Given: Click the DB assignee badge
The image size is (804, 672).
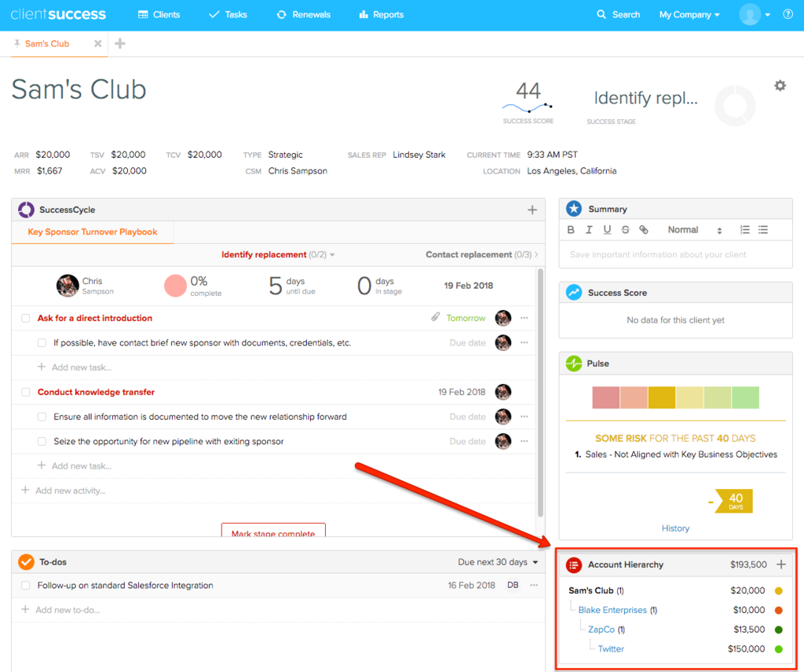Looking at the screenshot, I should pos(513,585).
